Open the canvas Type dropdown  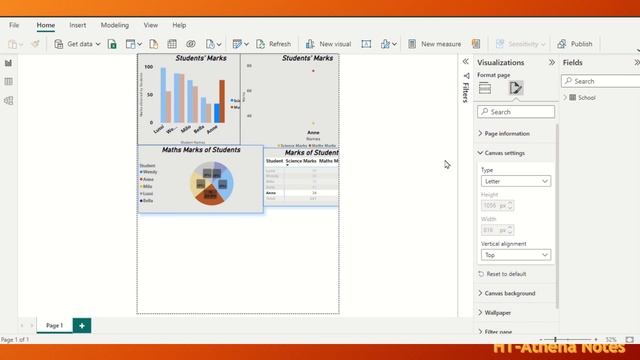point(516,181)
